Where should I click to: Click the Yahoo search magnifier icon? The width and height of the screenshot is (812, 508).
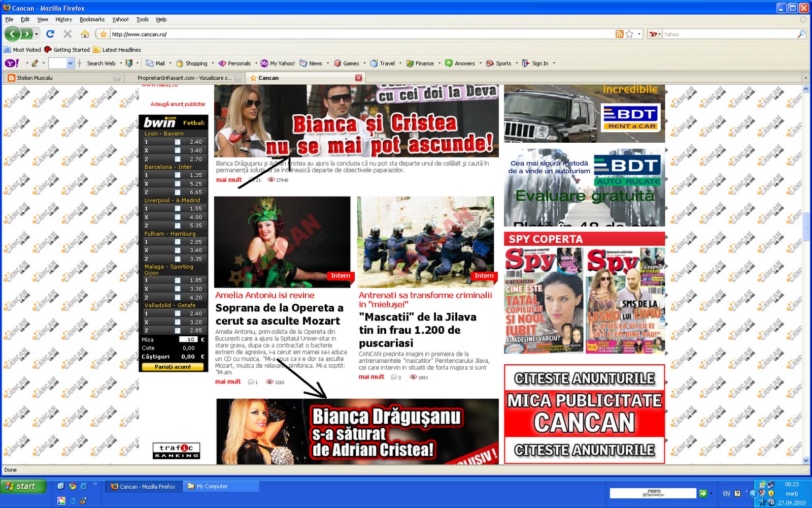tap(801, 34)
